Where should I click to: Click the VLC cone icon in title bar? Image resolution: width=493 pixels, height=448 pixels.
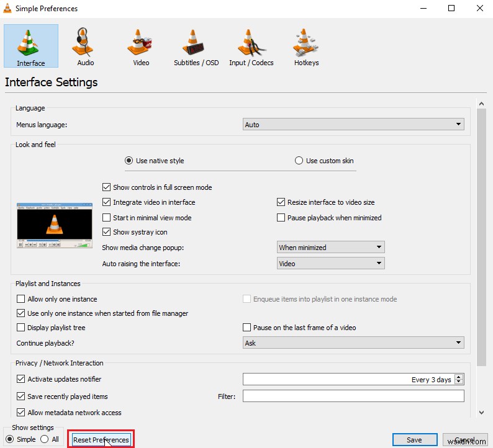pyautogui.click(x=7, y=9)
